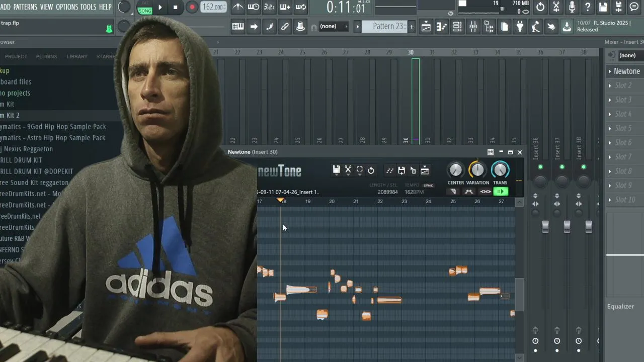Open the VIEW menu
The height and width of the screenshot is (362, 644).
tap(46, 7)
